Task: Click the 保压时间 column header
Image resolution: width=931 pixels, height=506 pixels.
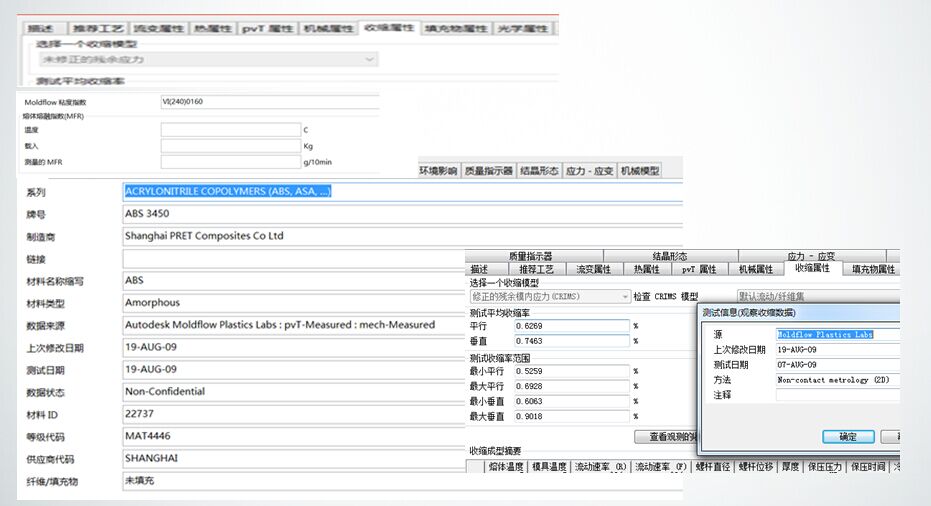Action: click(x=868, y=467)
